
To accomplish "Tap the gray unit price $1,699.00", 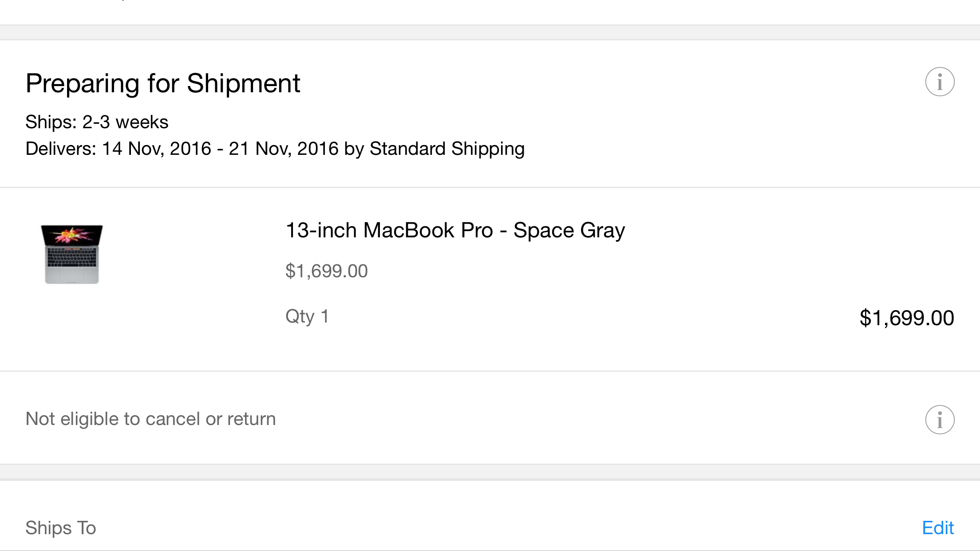I will (326, 271).
